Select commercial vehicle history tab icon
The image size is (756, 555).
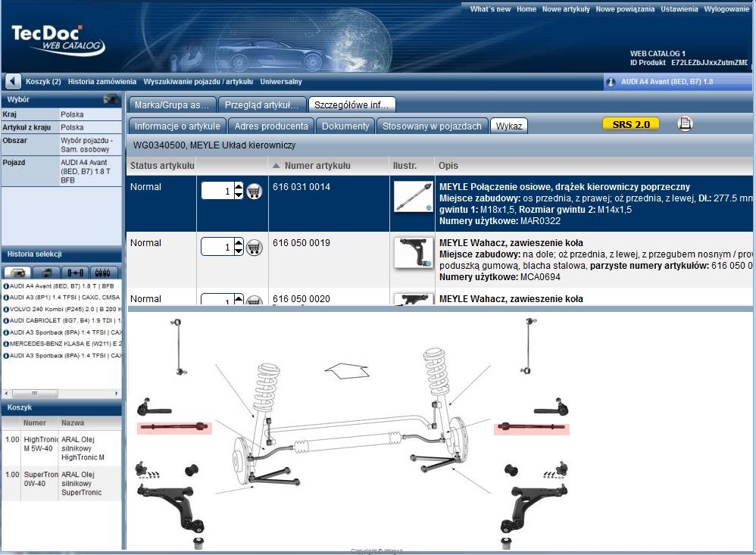click(x=46, y=273)
